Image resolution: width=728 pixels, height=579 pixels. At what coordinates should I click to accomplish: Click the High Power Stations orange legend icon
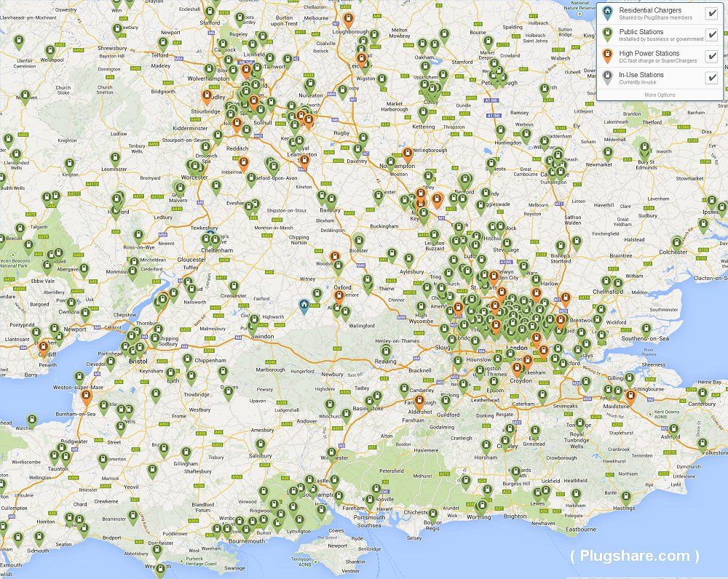607,56
